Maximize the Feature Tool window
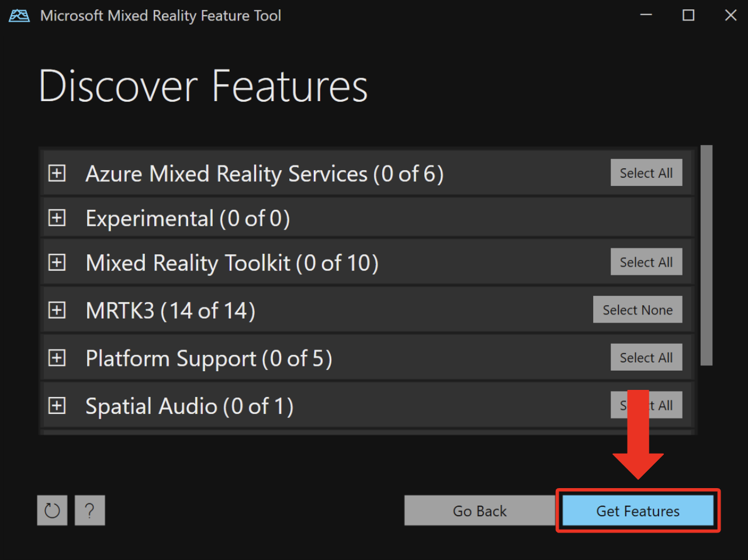The width and height of the screenshot is (748, 560). coord(688,15)
